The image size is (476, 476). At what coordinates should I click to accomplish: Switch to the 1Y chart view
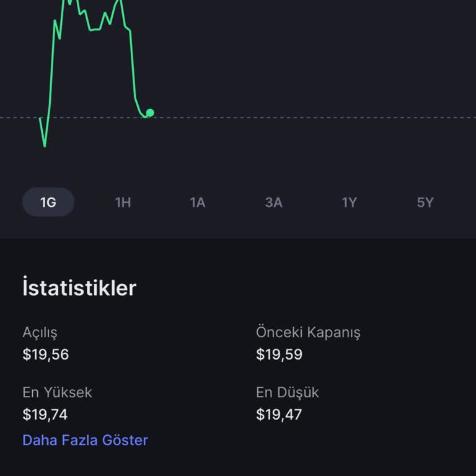click(349, 202)
